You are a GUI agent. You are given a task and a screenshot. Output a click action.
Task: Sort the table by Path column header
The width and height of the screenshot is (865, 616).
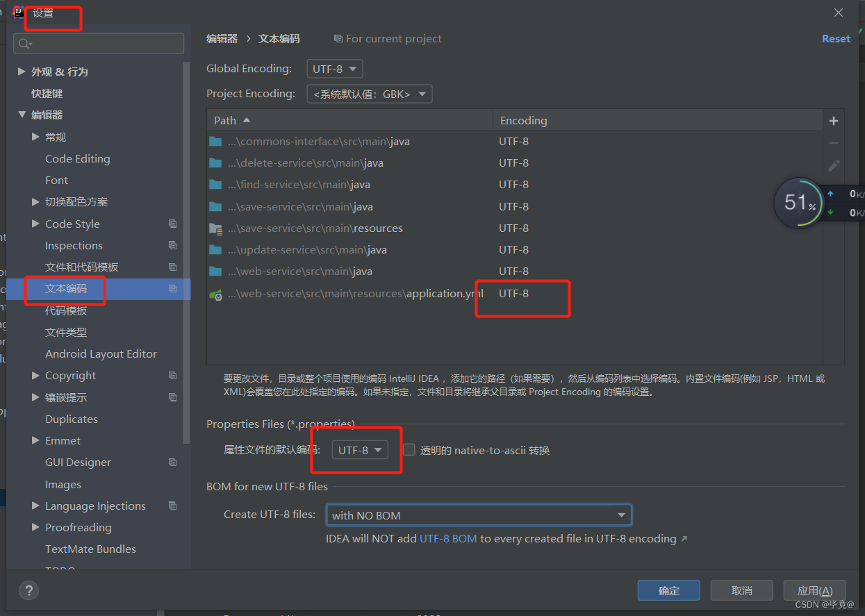[x=349, y=120]
